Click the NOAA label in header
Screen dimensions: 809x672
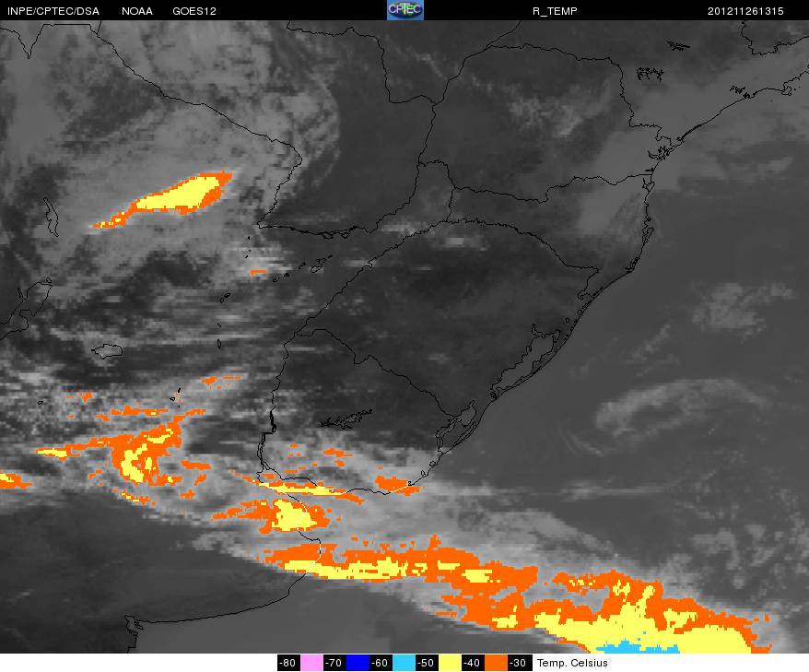coord(136,11)
